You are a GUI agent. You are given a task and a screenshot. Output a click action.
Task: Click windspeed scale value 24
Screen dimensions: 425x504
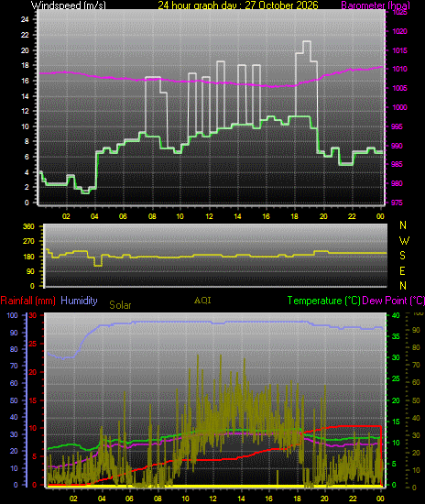25,19
